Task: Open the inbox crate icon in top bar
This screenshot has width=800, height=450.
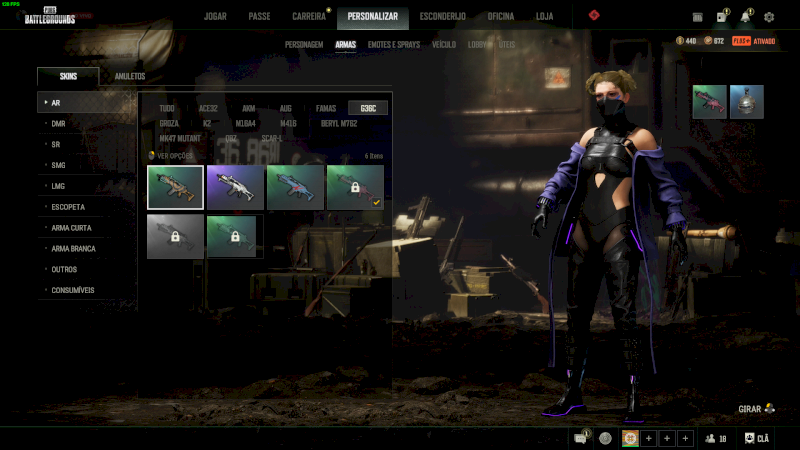Action: pos(697,17)
